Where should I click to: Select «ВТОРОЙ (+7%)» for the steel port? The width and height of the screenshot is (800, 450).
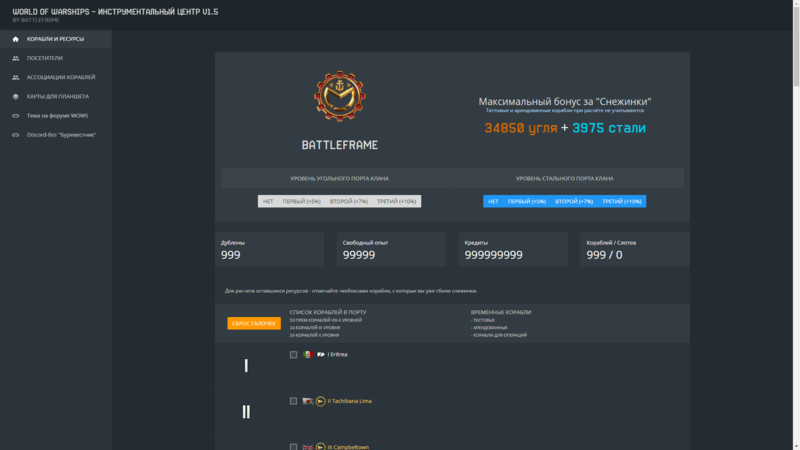tap(574, 202)
